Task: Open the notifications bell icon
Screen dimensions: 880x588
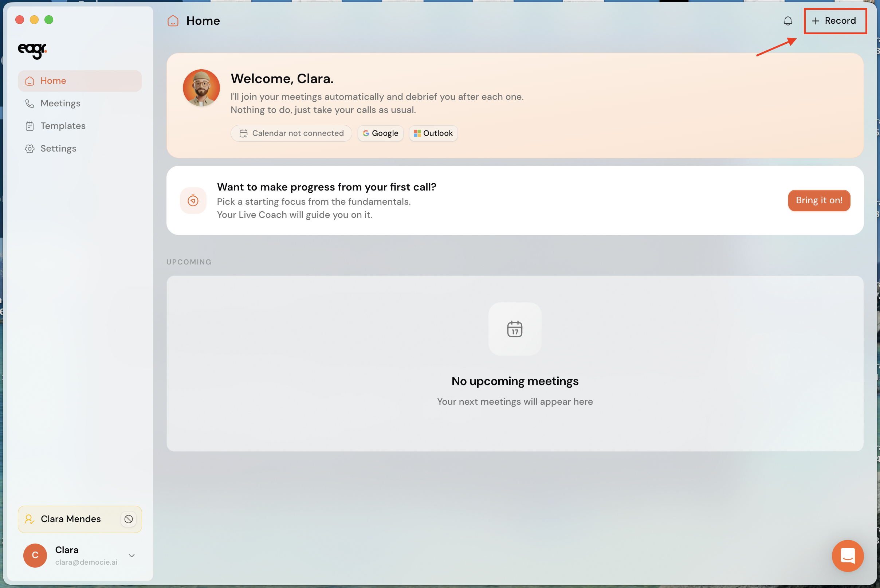Action: 788,21
